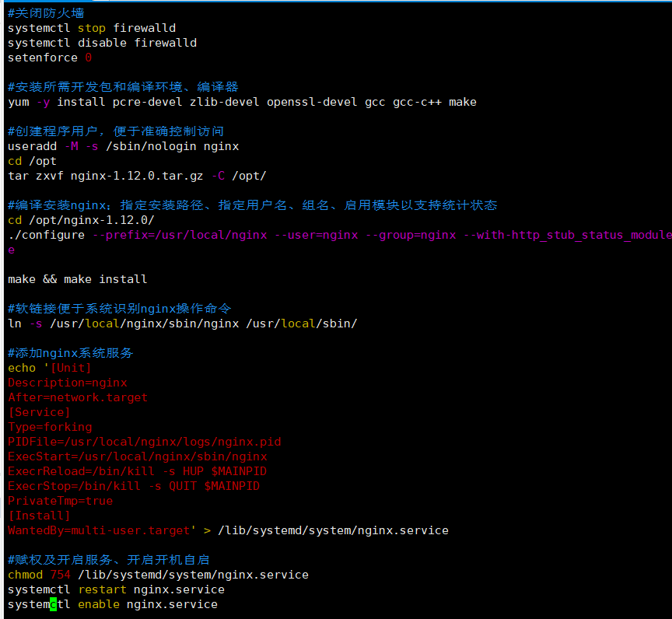Click the 'PrivateTmp=true' line
Viewport: 672px width, 619px height.
point(61,502)
